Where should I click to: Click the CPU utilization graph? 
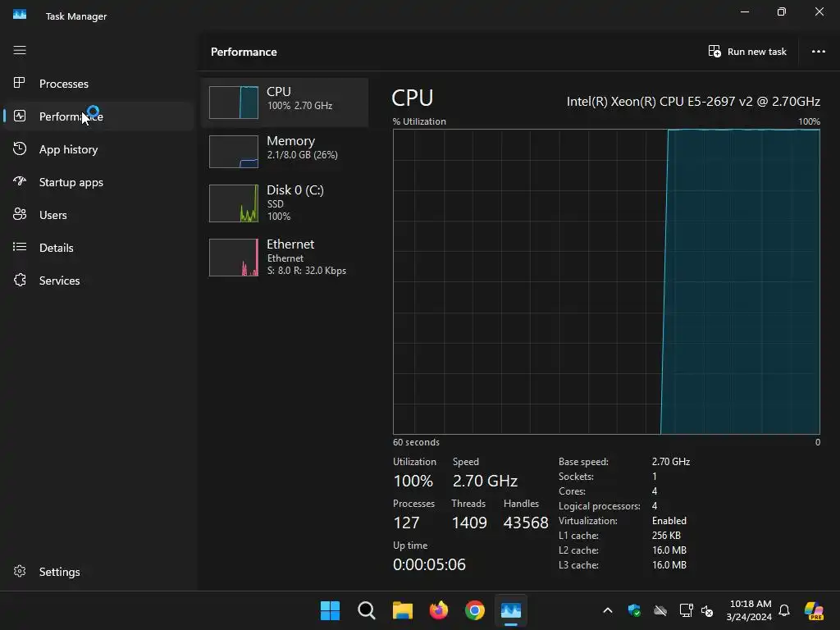(x=606, y=281)
